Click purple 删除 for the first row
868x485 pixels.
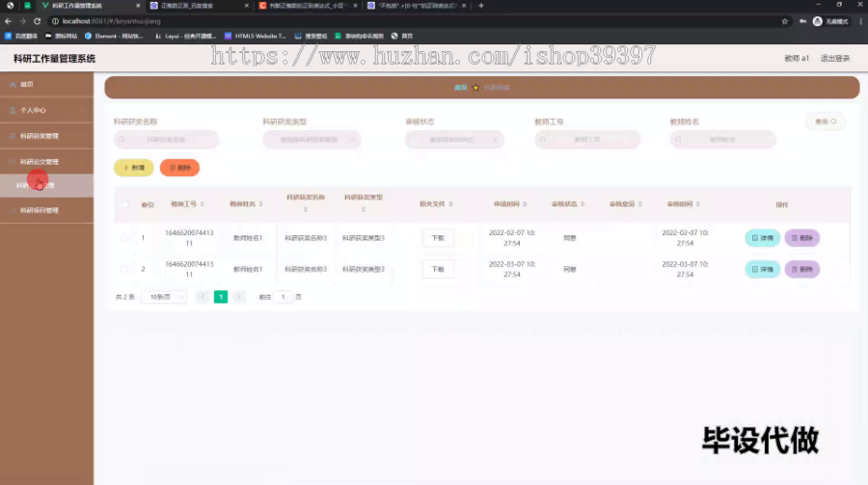point(802,238)
